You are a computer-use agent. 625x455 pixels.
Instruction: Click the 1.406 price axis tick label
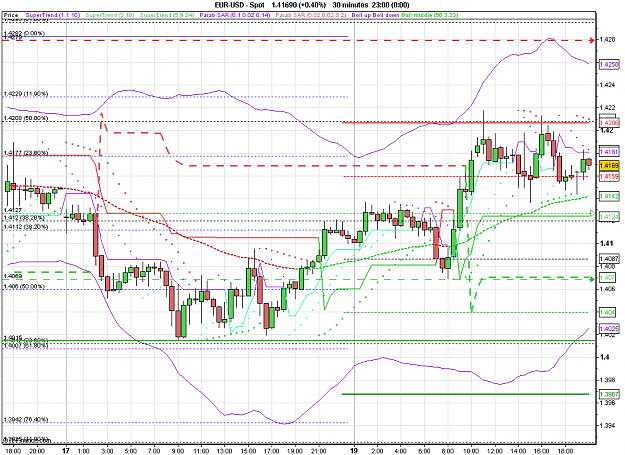pyautogui.click(x=607, y=289)
